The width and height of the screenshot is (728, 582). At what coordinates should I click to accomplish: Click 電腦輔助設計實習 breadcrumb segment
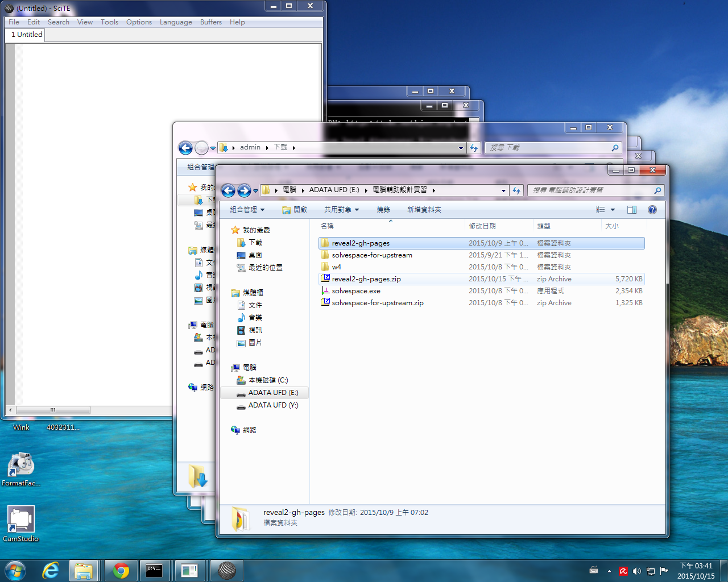coord(400,190)
